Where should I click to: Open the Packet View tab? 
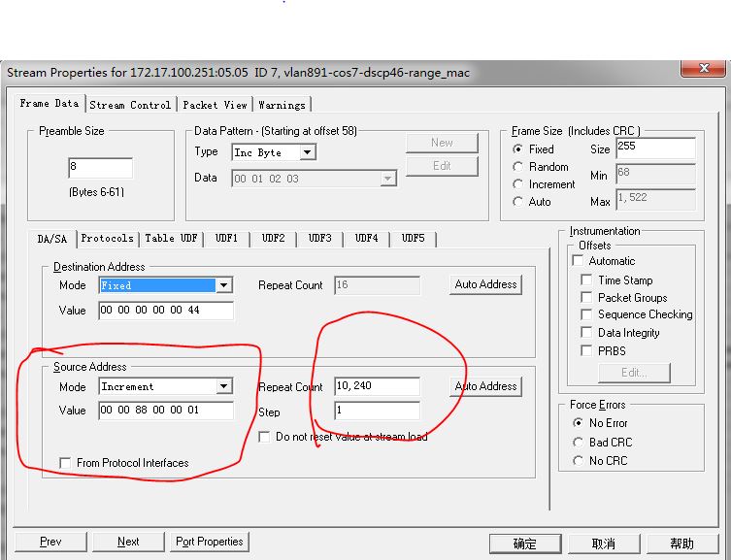pos(215,105)
